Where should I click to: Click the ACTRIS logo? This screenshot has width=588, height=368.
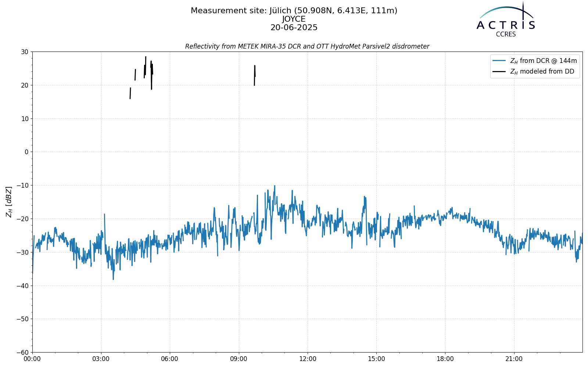[506, 18]
